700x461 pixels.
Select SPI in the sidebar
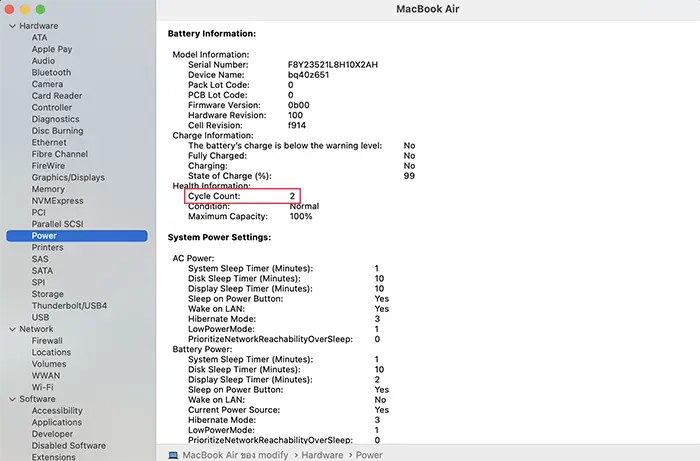pos(38,282)
